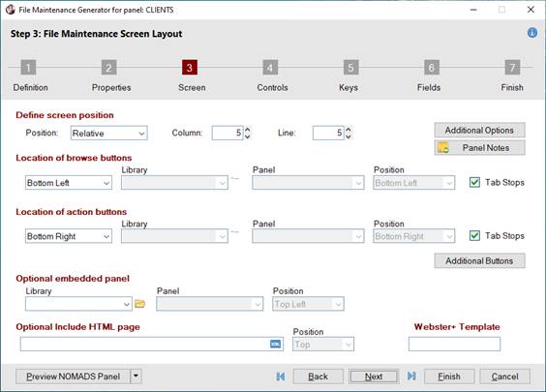The width and height of the screenshot is (546, 392).
Task: Browse for embedded panel library folder
Action: (140, 304)
